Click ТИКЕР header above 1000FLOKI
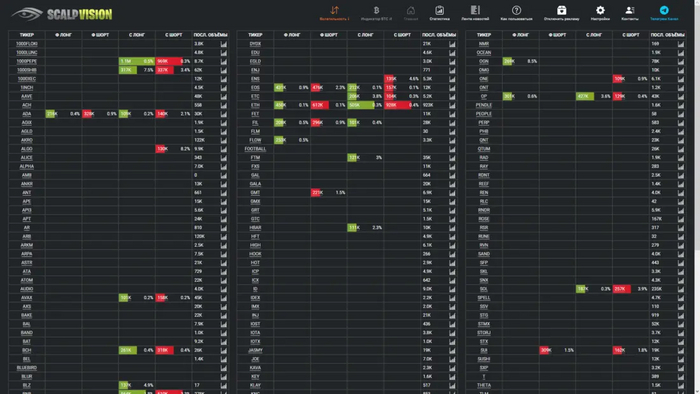 point(27,35)
